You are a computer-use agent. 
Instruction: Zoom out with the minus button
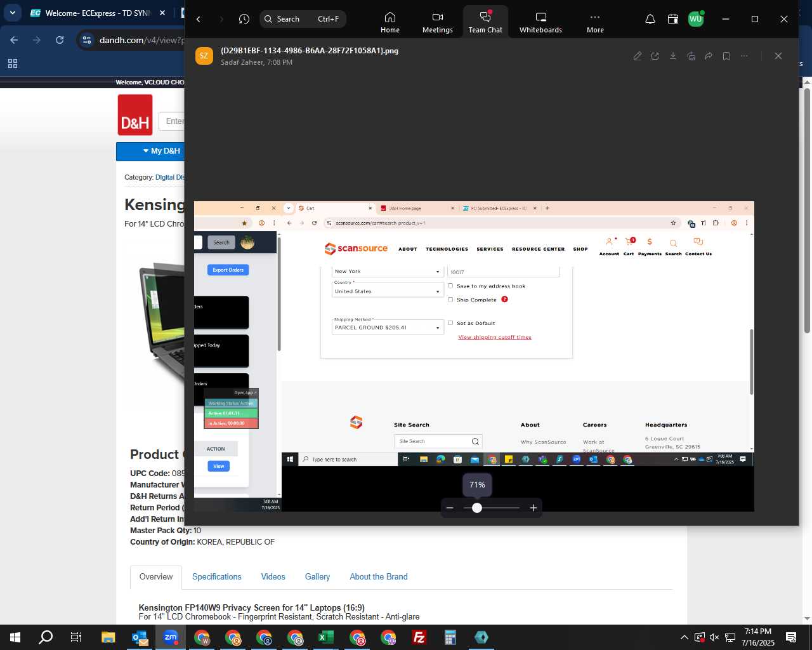[x=450, y=508]
